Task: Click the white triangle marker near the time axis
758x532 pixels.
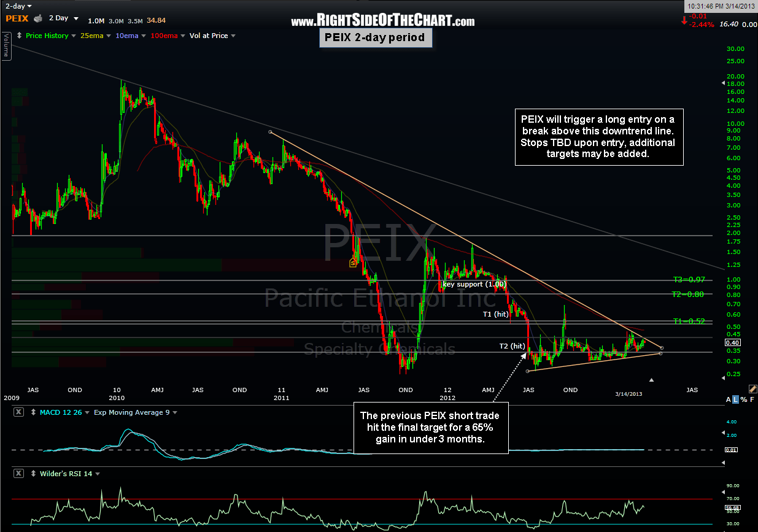Action: (x=652, y=380)
